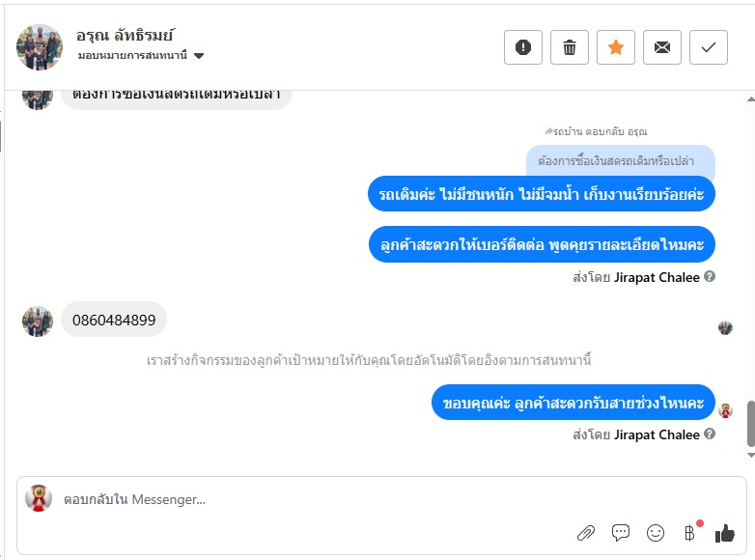755x560 pixels.
Task: Click help icon beside lower Jirapat Chalee
Action: click(710, 434)
